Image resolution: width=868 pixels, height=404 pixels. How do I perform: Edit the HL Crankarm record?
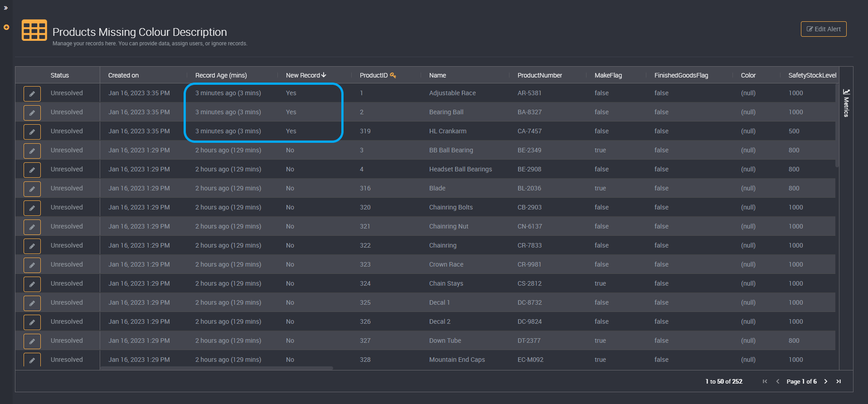point(32,131)
